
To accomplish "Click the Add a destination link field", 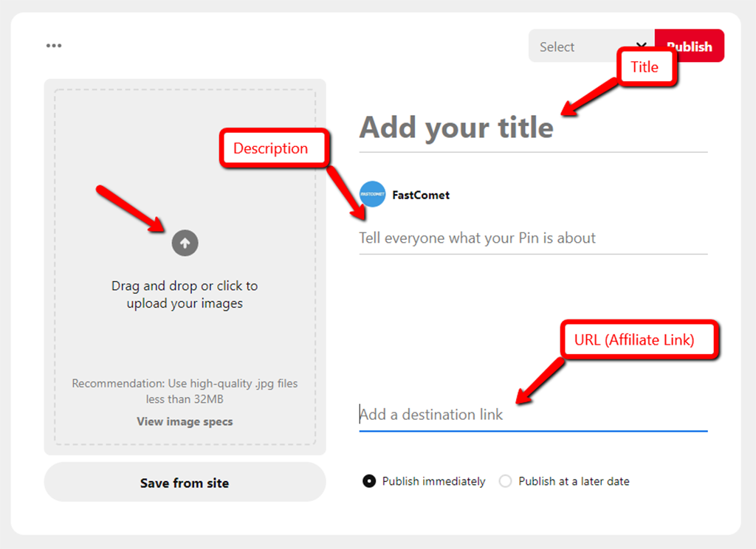I will click(532, 415).
